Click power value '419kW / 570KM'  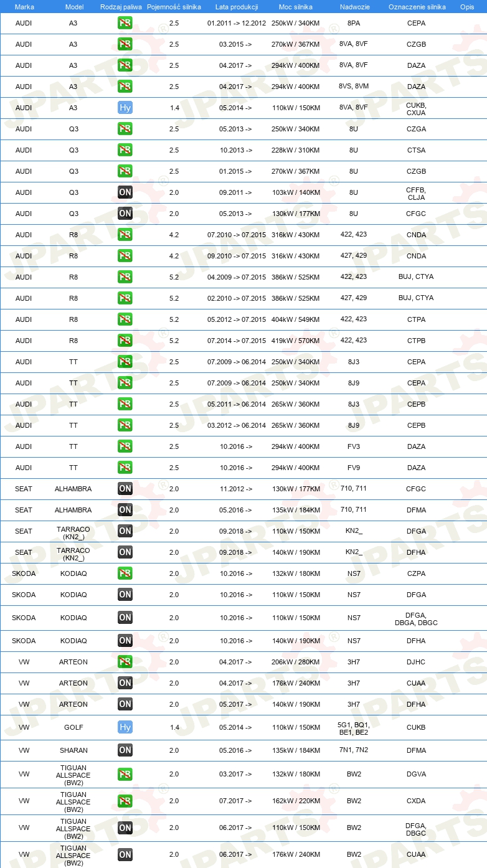[x=296, y=341]
